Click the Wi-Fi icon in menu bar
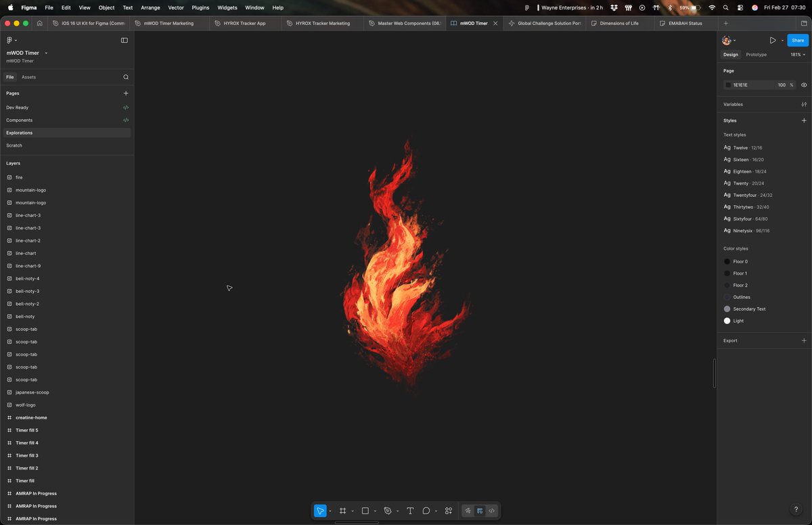The height and width of the screenshot is (525, 812). (x=712, y=7)
